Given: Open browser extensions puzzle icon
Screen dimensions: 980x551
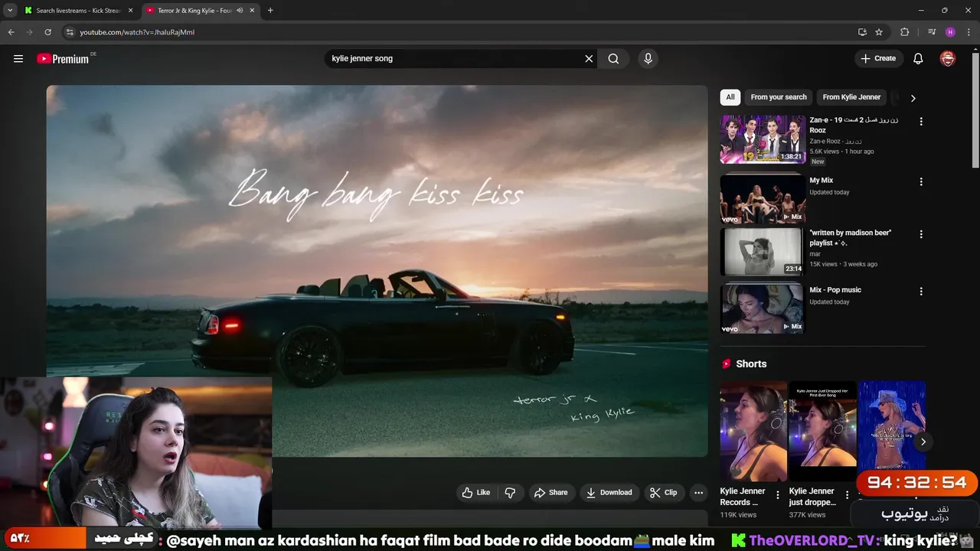Looking at the screenshot, I should (x=905, y=32).
